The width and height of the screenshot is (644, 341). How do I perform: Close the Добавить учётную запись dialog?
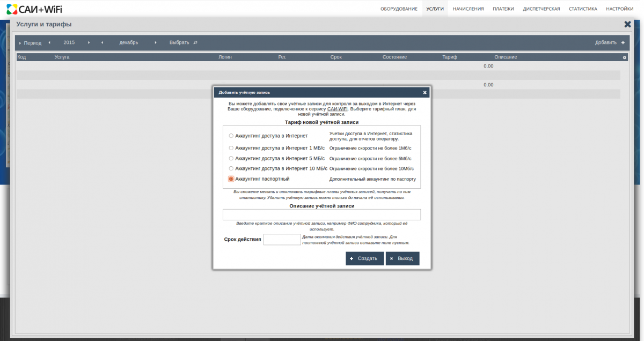pyautogui.click(x=425, y=92)
